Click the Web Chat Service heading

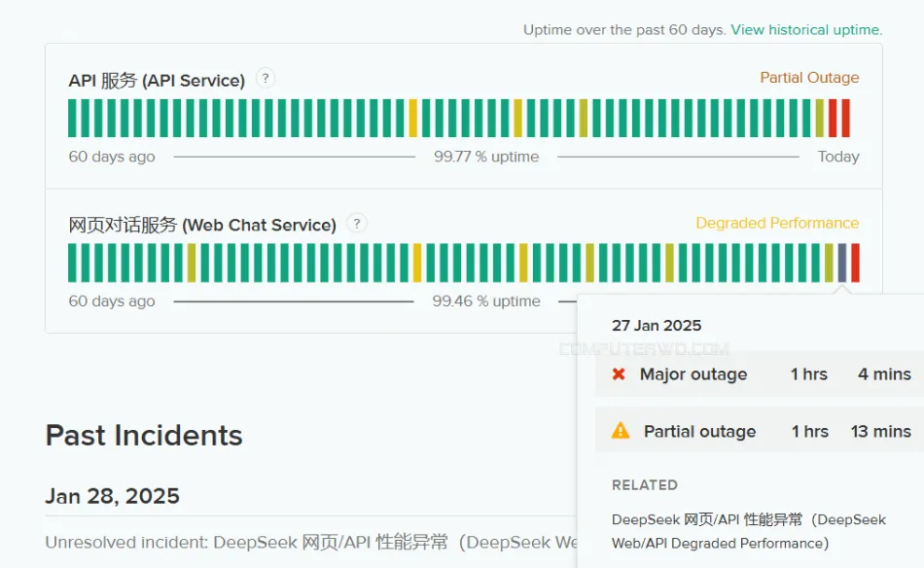[x=202, y=225]
